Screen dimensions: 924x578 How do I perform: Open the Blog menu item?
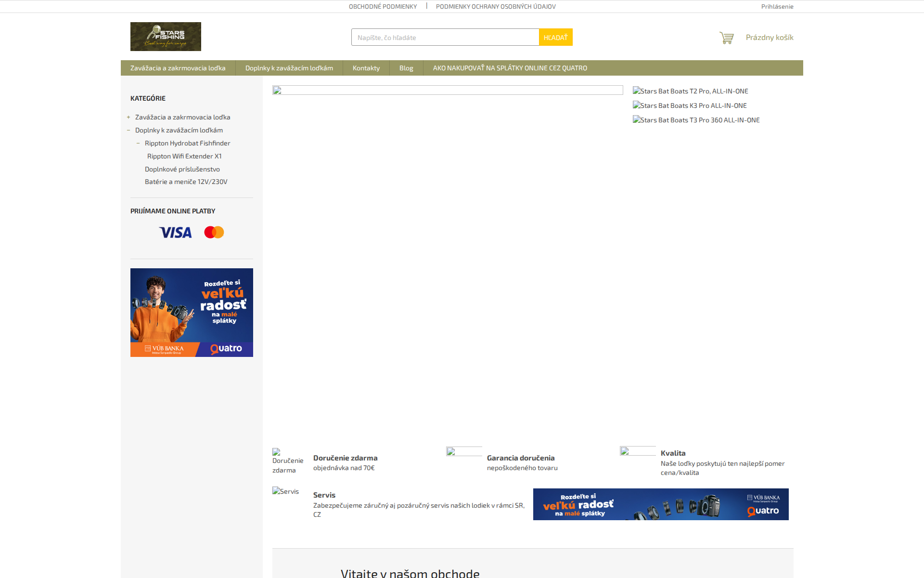pyautogui.click(x=406, y=68)
